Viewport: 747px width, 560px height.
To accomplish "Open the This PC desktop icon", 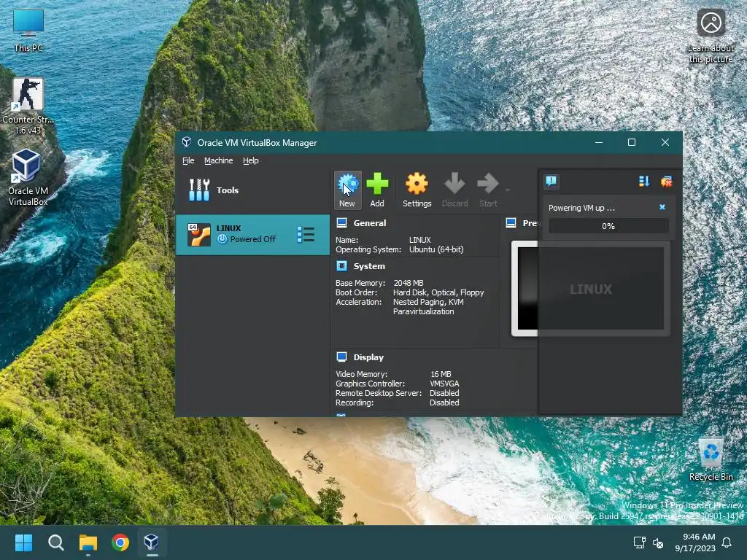I will point(28,31).
